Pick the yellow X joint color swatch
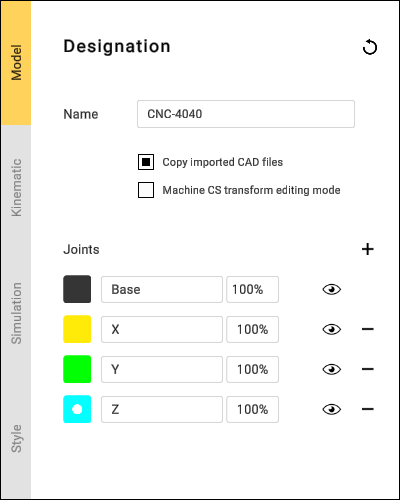Image resolution: width=400 pixels, height=500 pixels. click(x=77, y=329)
